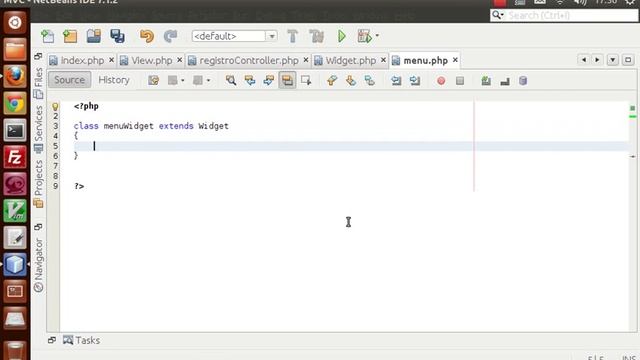Toggle Rectangular Selection icon
The height and width of the screenshot is (360, 640).
[x=306, y=80]
